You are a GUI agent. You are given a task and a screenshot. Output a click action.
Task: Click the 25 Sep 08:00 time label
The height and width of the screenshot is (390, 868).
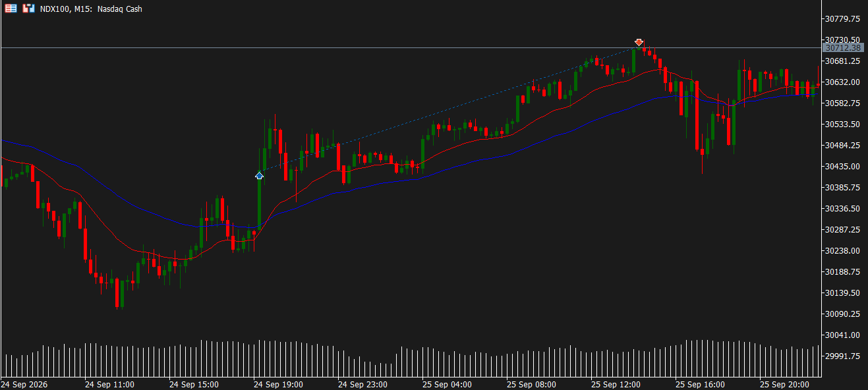point(531,384)
